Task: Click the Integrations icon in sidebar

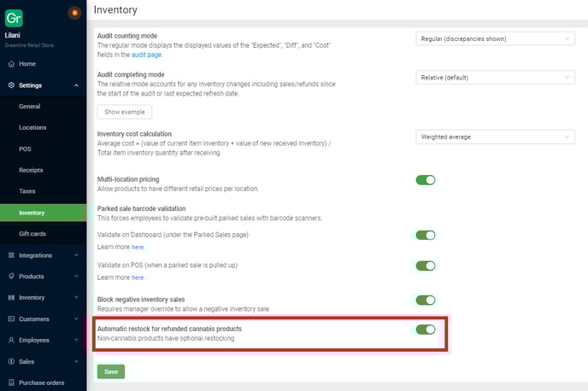Action: pyautogui.click(x=10, y=255)
